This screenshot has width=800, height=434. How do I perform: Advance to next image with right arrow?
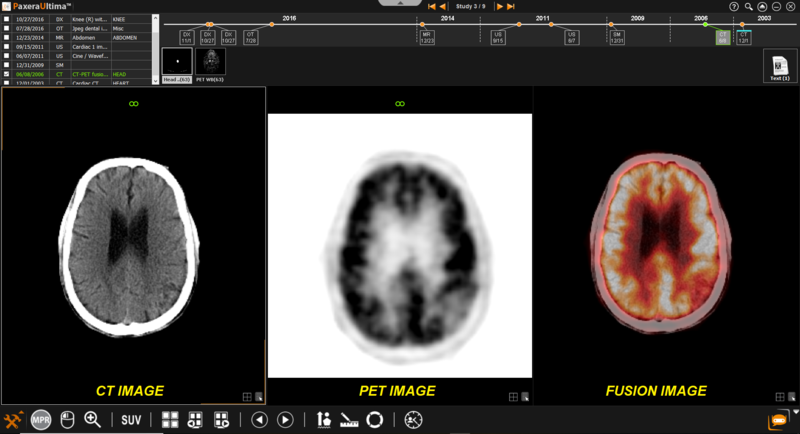tap(285, 420)
